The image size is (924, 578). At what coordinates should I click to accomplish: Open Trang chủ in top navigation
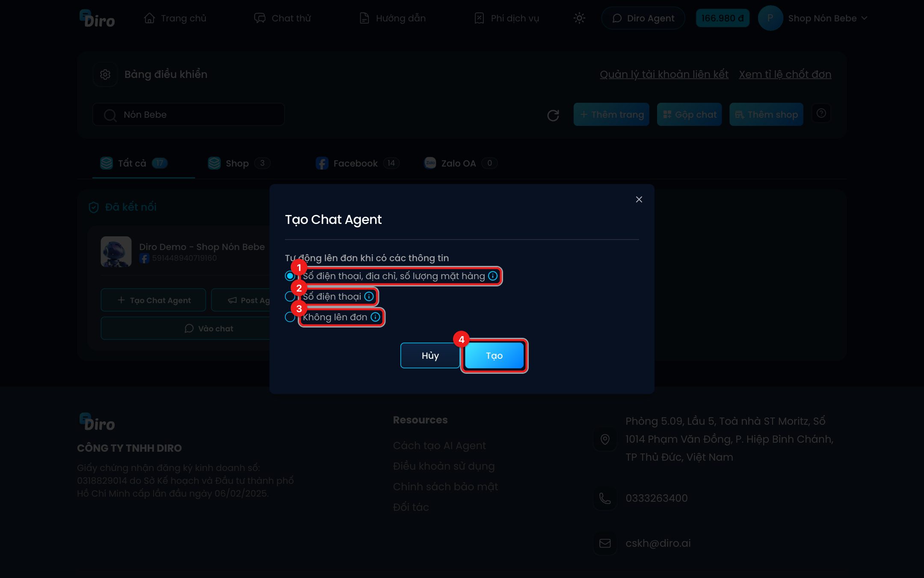click(175, 18)
